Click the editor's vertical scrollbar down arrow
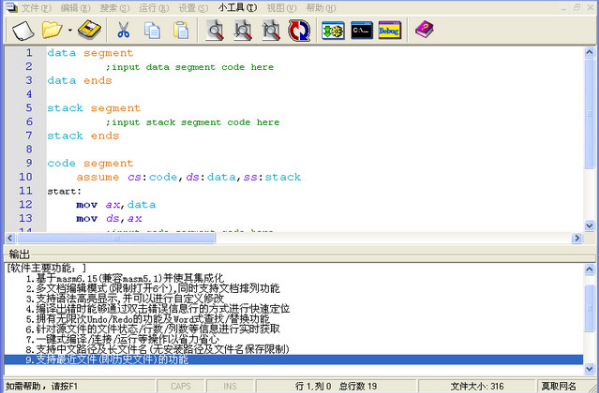Image resolution: width=599 pixels, height=393 pixels. pyautogui.click(x=589, y=226)
